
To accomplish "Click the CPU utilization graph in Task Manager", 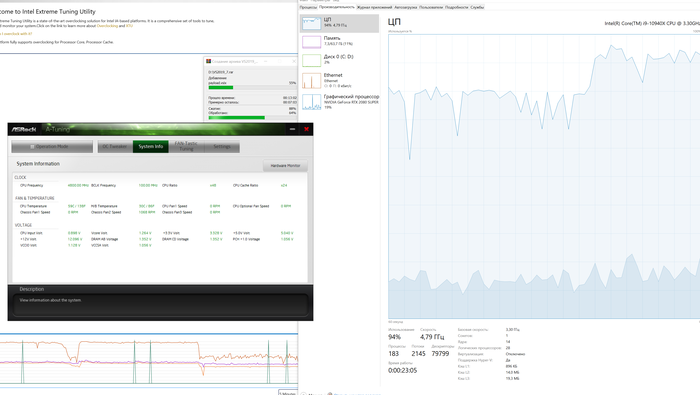I will (x=544, y=176).
